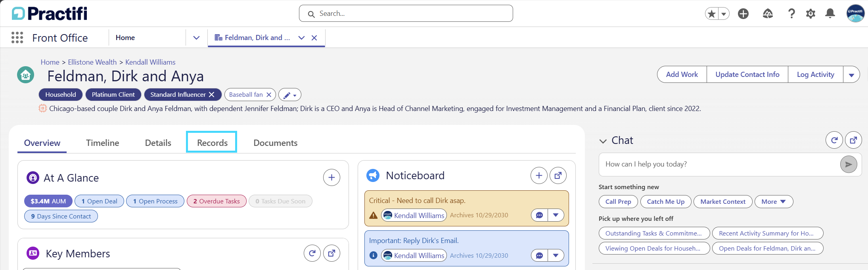Start a Call Prep chat
868x270 pixels.
618,201
